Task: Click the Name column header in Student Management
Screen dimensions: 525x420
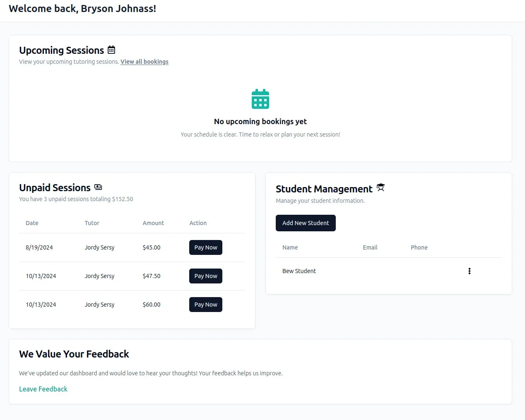Action: click(x=290, y=247)
